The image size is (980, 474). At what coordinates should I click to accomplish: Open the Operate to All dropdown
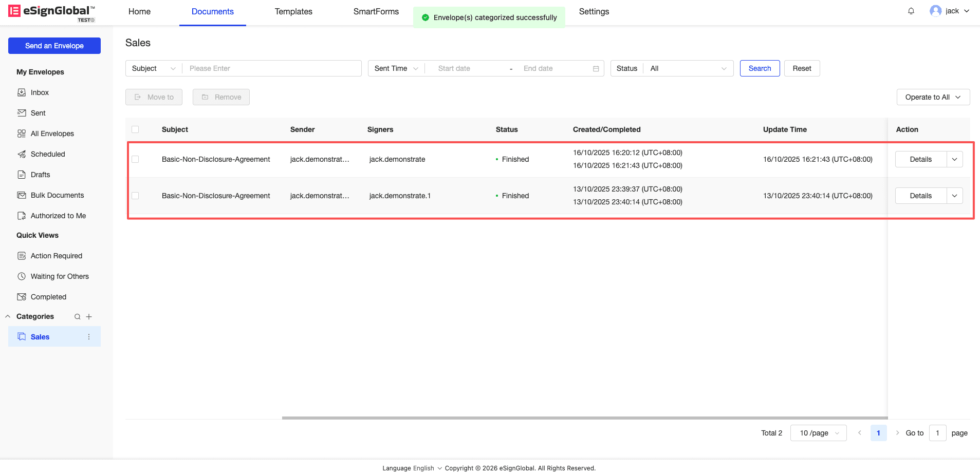(x=933, y=97)
